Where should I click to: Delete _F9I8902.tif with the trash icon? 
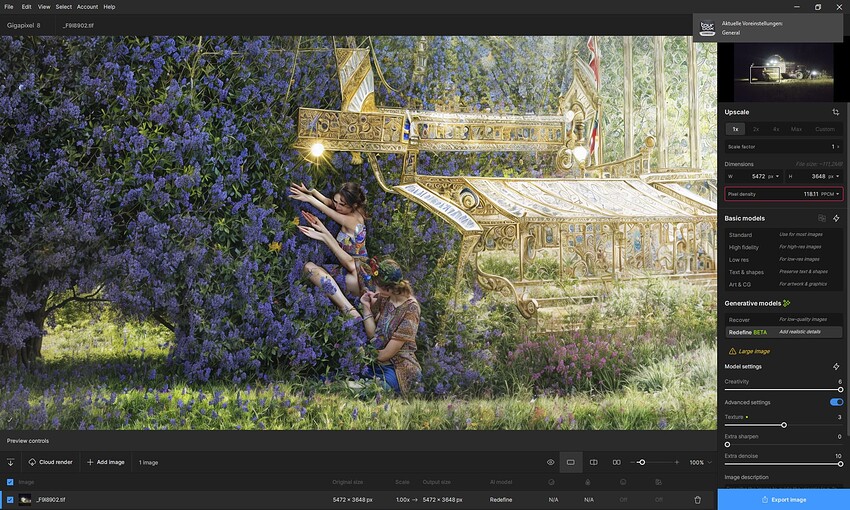pos(698,500)
